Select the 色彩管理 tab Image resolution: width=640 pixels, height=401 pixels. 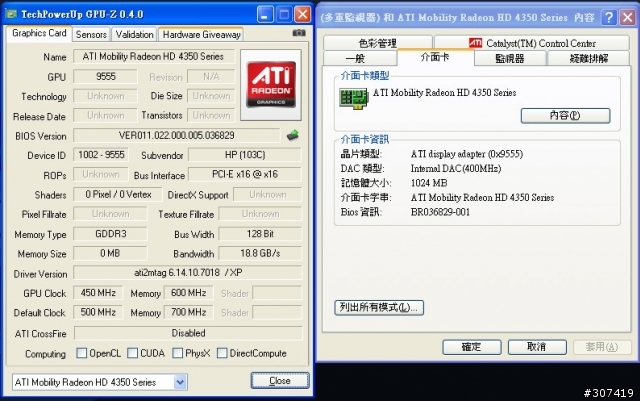pyautogui.click(x=378, y=43)
